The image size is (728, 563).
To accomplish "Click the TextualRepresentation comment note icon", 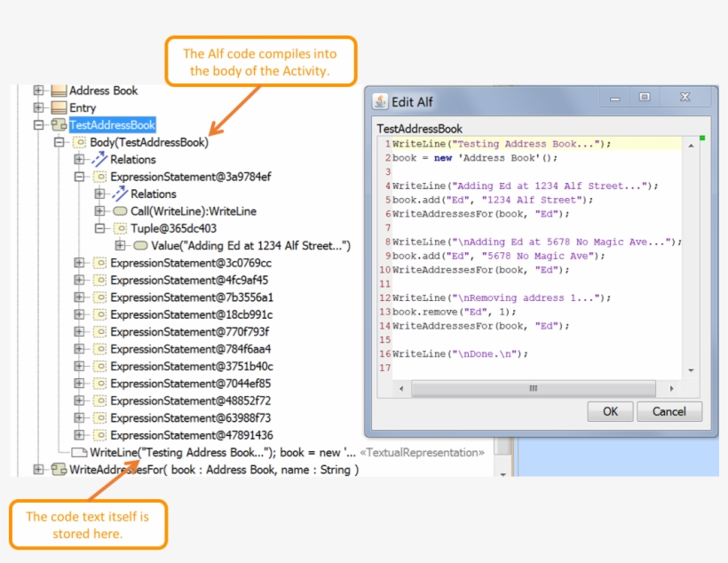I will tap(79, 453).
